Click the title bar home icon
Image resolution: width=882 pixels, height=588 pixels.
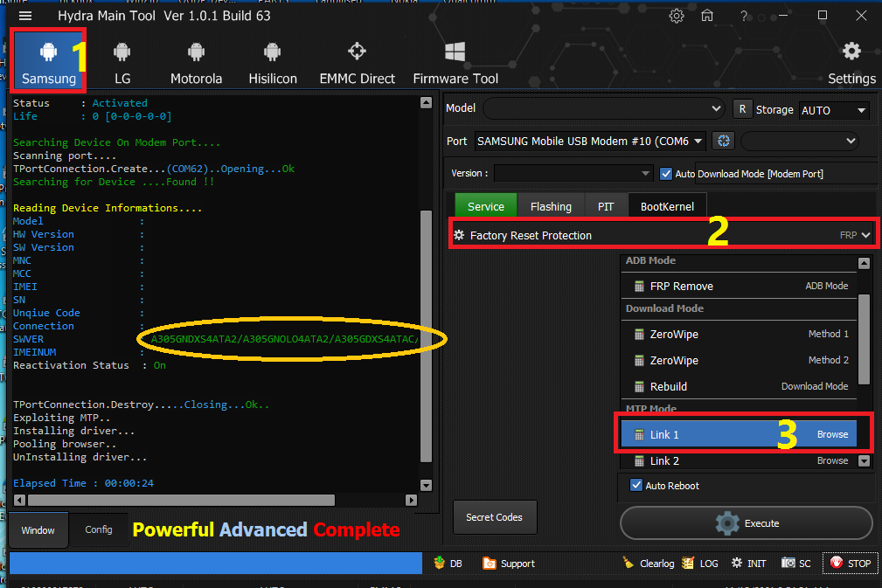pos(707,16)
